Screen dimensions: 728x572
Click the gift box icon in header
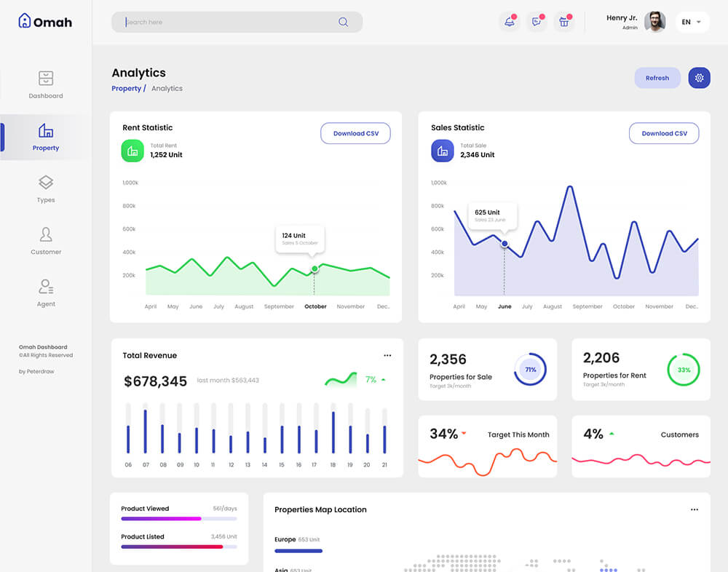point(563,22)
